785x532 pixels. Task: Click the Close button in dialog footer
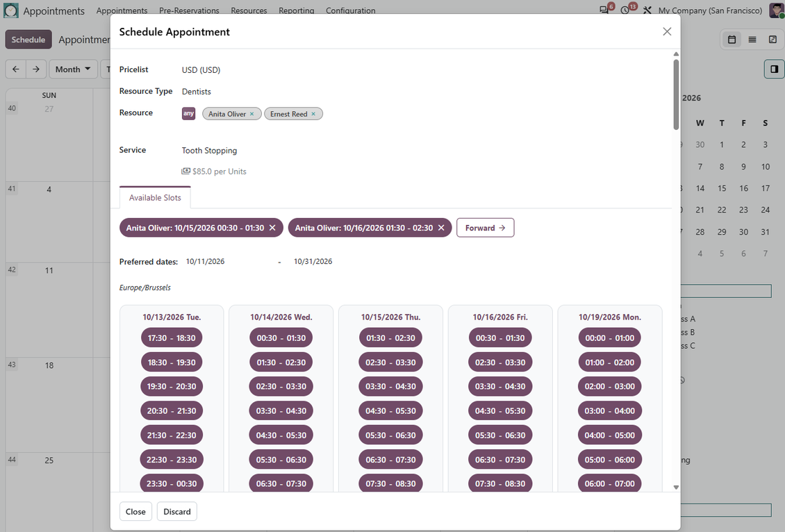(x=135, y=511)
